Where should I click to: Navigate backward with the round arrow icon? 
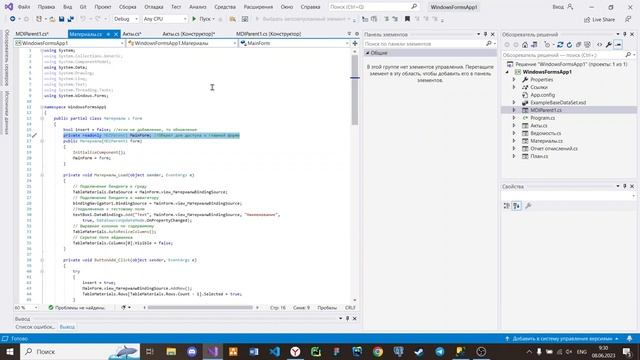click(13, 19)
